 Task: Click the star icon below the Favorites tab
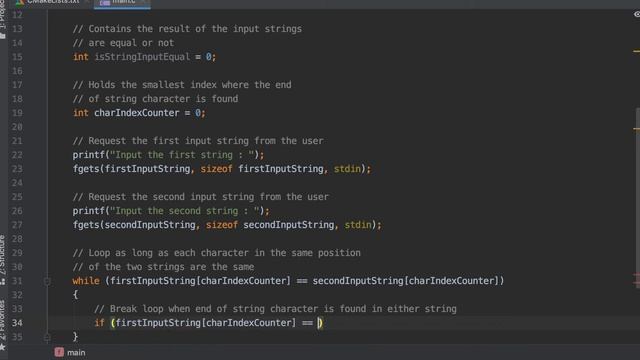(x=3, y=347)
